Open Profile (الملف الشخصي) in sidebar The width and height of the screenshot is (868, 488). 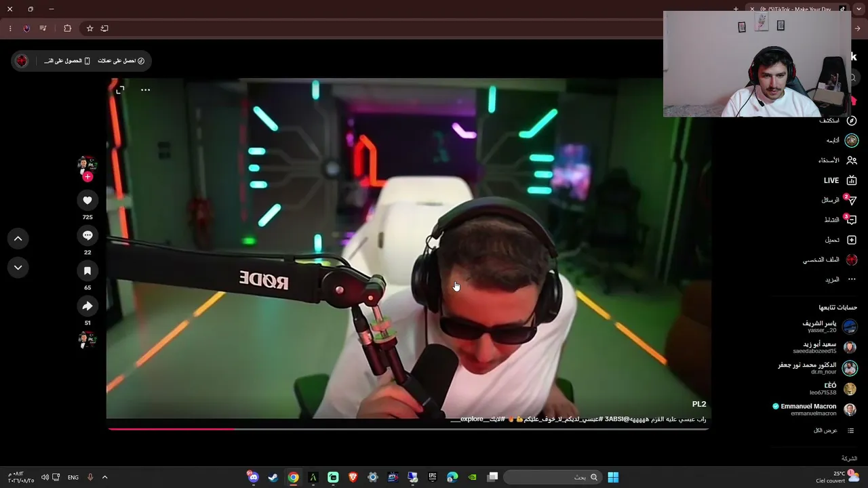830,260
